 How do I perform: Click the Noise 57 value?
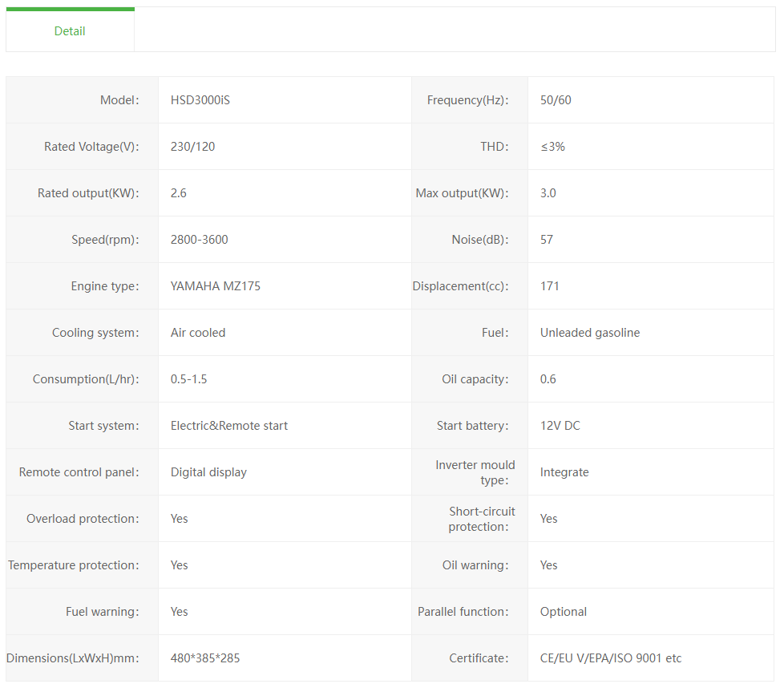click(x=547, y=240)
